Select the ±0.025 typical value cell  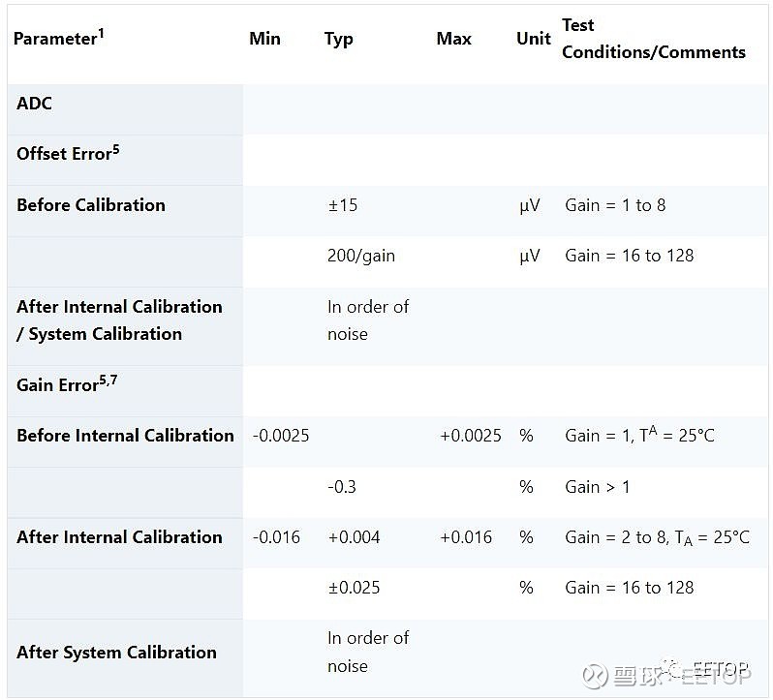pos(354,588)
